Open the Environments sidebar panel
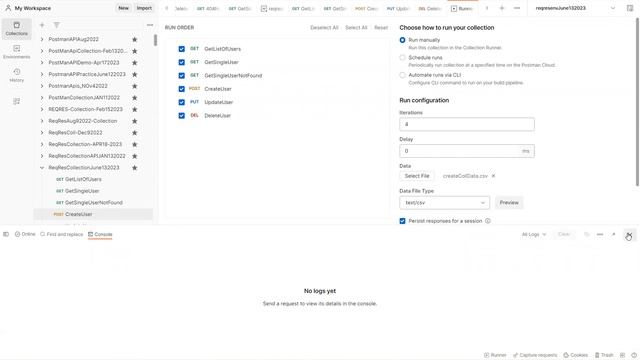The height and width of the screenshot is (360, 640). (16, 52)
